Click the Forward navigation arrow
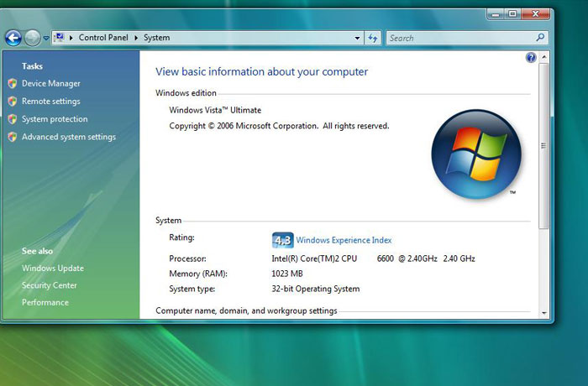588x386 pixels. 32,38
